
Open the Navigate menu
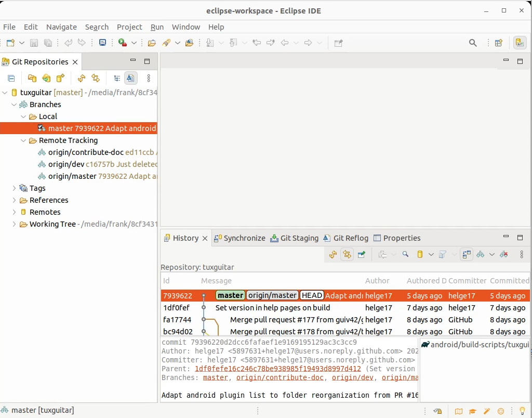point(61,27)
